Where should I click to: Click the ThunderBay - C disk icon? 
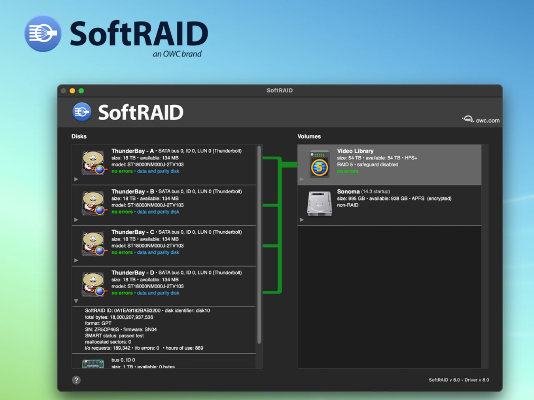[x=94, y=244]
